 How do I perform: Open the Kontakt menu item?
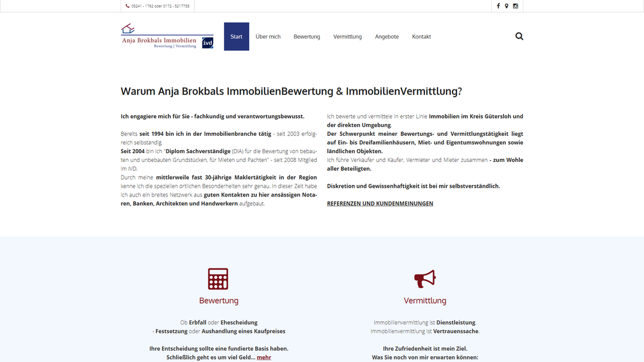point(422,36)
